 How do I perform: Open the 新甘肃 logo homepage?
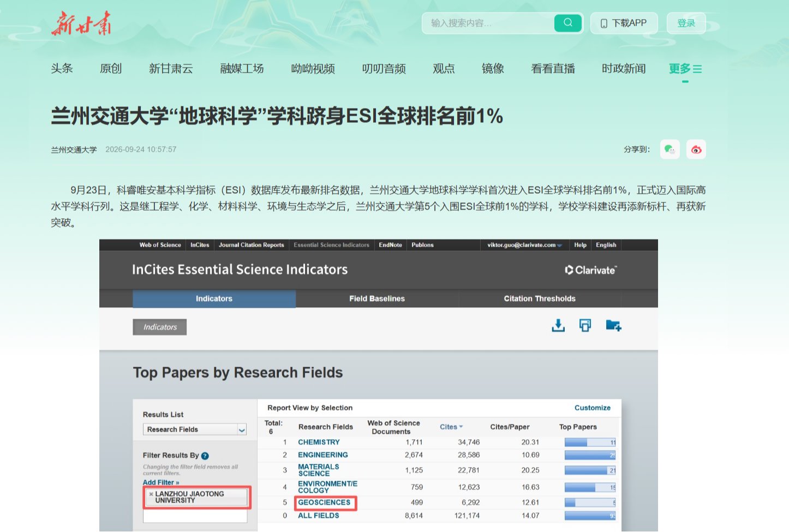click(81, 23)
